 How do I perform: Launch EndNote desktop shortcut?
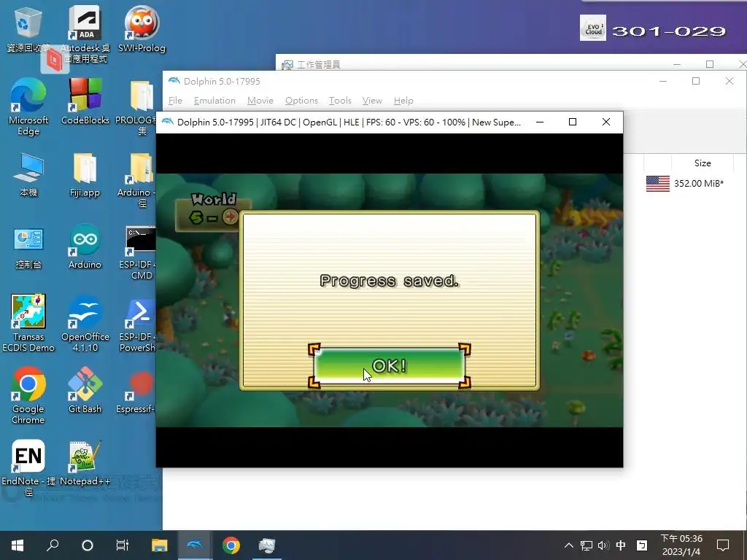(28, 467)
